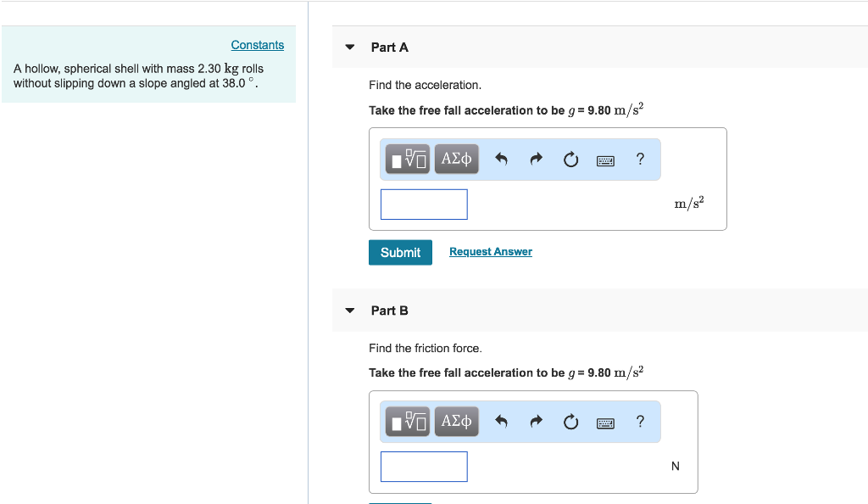Click the acceleration answer input box
This screenshot has height=504, width=868.
click(x=424, y=204)
